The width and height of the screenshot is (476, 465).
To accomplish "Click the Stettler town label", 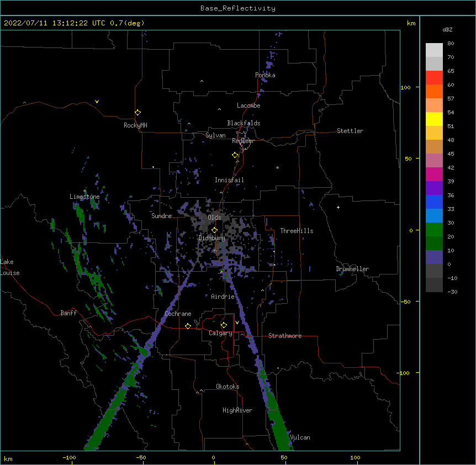I will [x=350, y=131].
